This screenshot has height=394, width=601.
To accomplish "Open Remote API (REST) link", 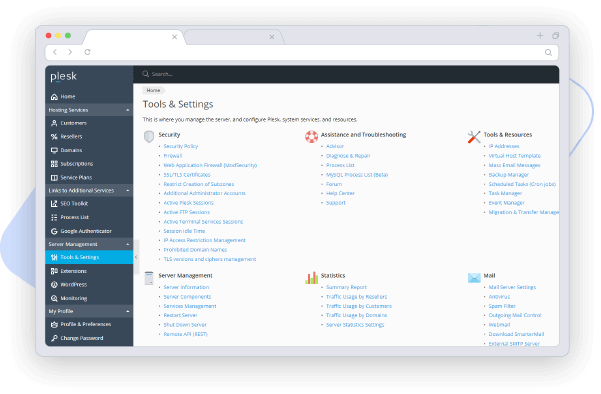I will point(186,335).
